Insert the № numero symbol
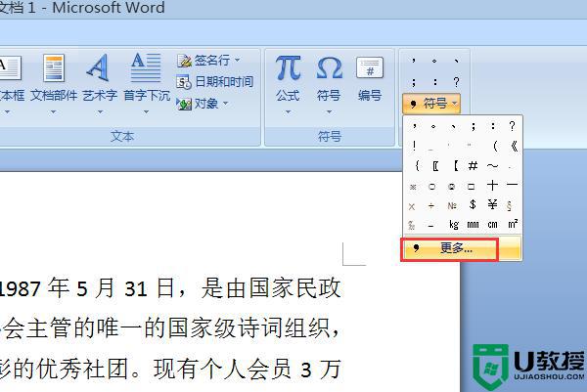587x392 pixels. 452,206
